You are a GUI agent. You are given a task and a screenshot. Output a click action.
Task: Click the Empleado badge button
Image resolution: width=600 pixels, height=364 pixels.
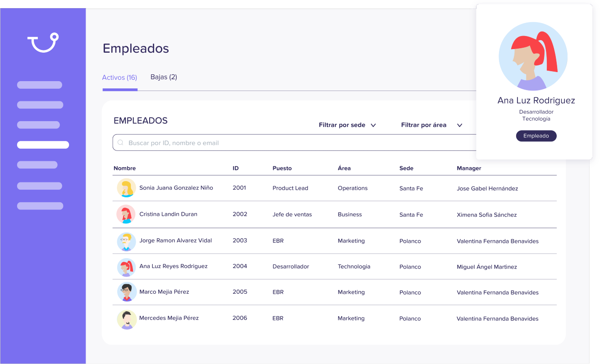pyautogui.click(x=536, y=136)
